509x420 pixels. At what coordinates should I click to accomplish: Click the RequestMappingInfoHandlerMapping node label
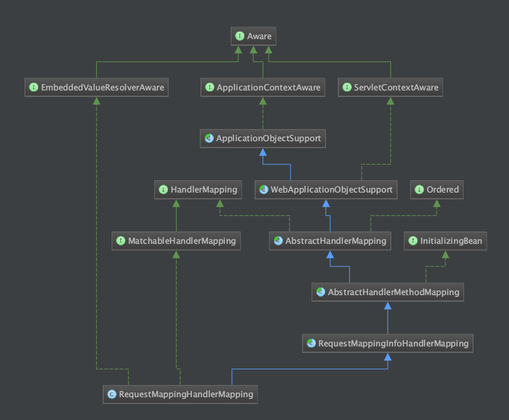(393, 344)
